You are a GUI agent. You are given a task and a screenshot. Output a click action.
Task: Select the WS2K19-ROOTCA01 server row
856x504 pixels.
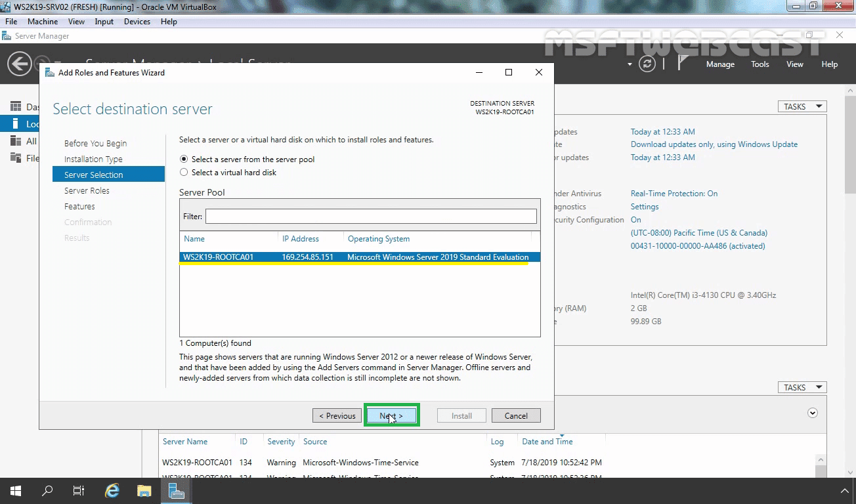[360, 257]
